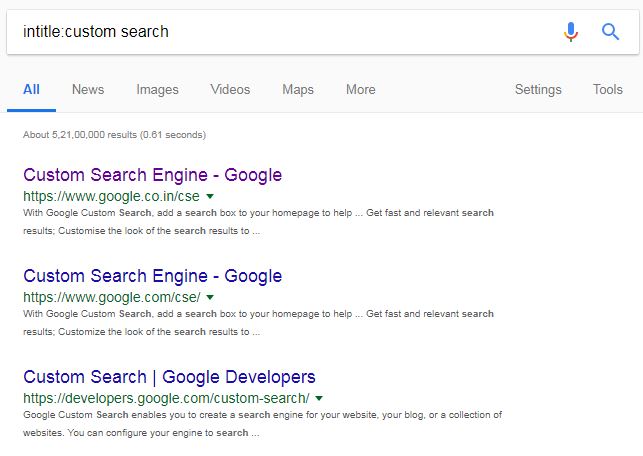Open the second Custom Search Engine result
This screenshot has height=456, width=643.
(x=152, y=276)
